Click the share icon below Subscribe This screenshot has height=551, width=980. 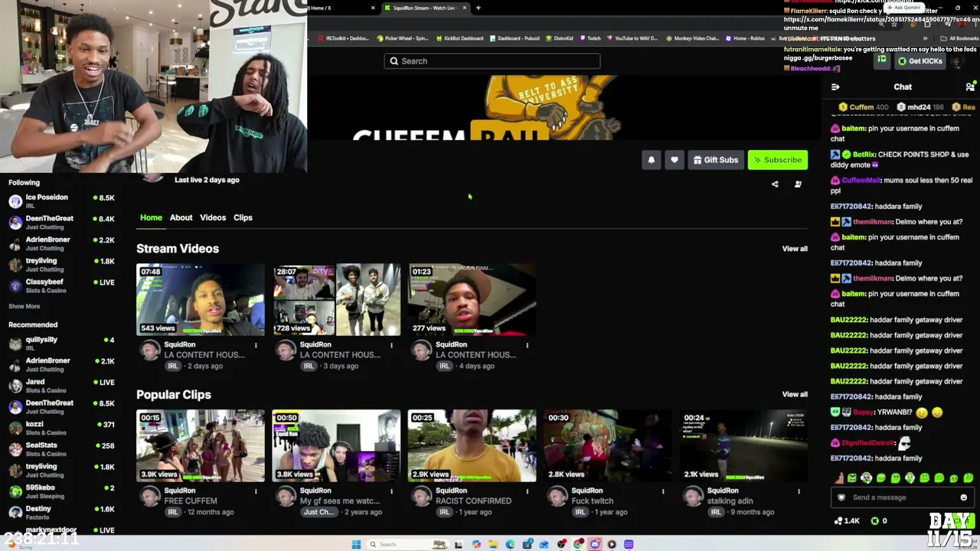775,184
